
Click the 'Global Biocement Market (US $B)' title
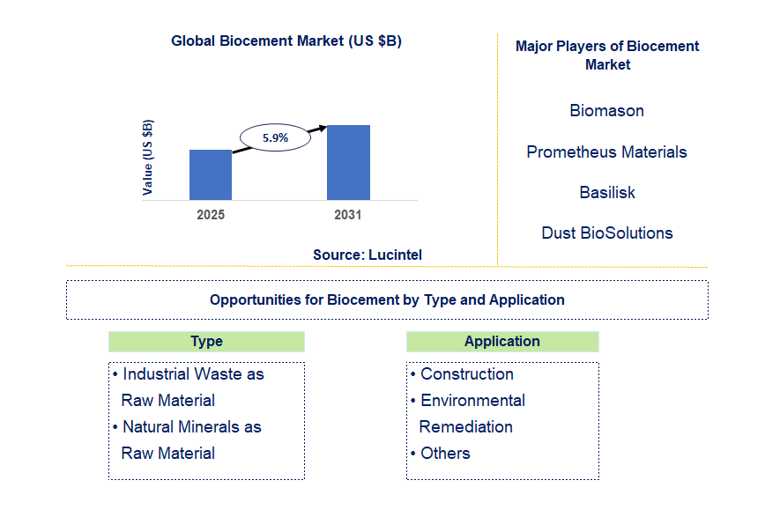(286, 41)
